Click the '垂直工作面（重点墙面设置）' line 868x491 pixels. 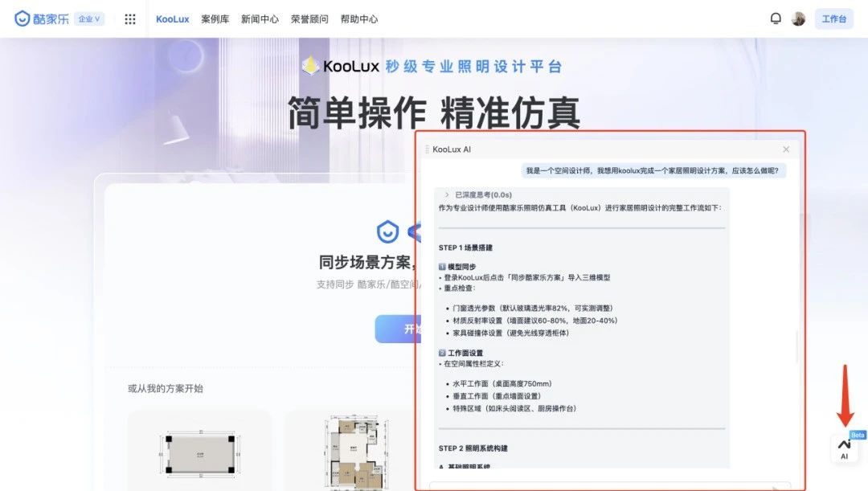497,396
